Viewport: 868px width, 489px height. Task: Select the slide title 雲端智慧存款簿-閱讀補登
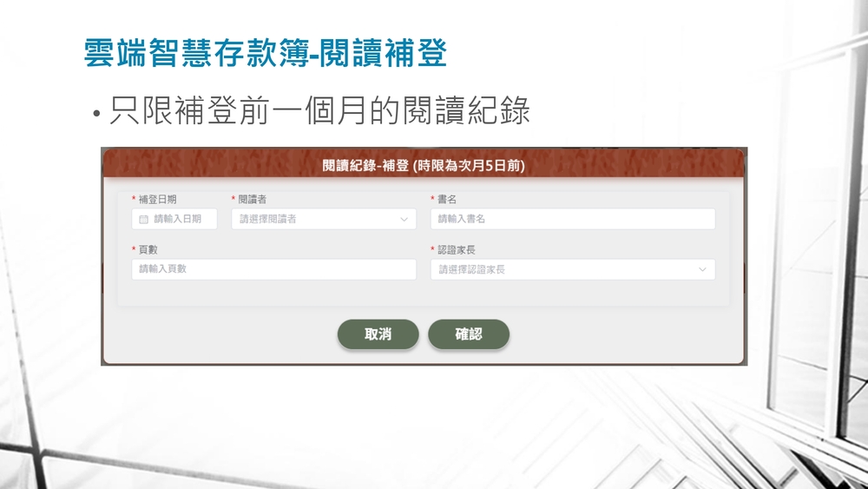point(266,54)
